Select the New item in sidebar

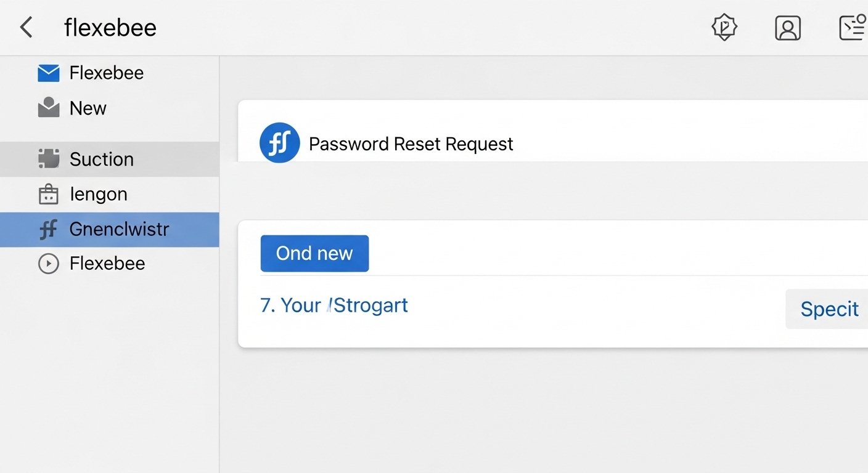point(88,108)
